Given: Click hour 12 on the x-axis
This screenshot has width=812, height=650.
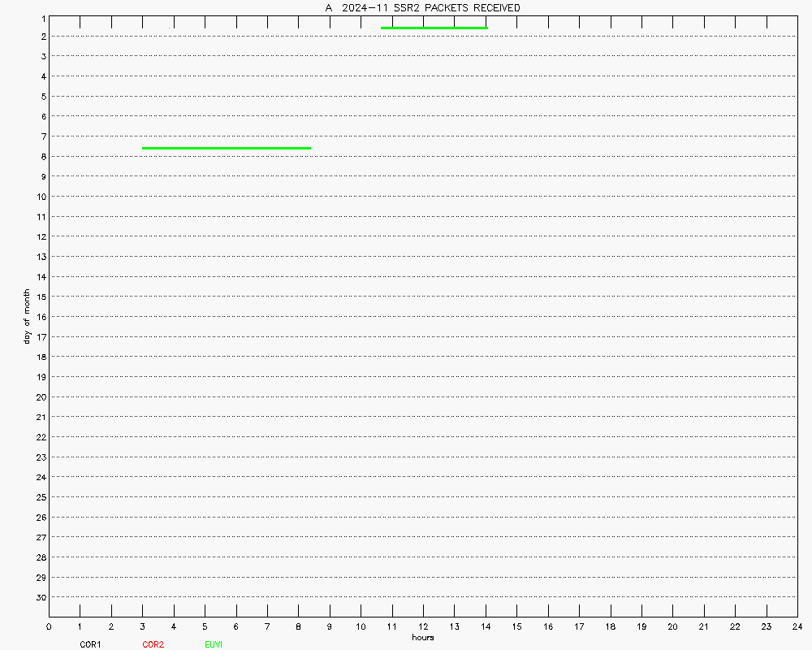Looking at the screenshot, I should [423, 626].
